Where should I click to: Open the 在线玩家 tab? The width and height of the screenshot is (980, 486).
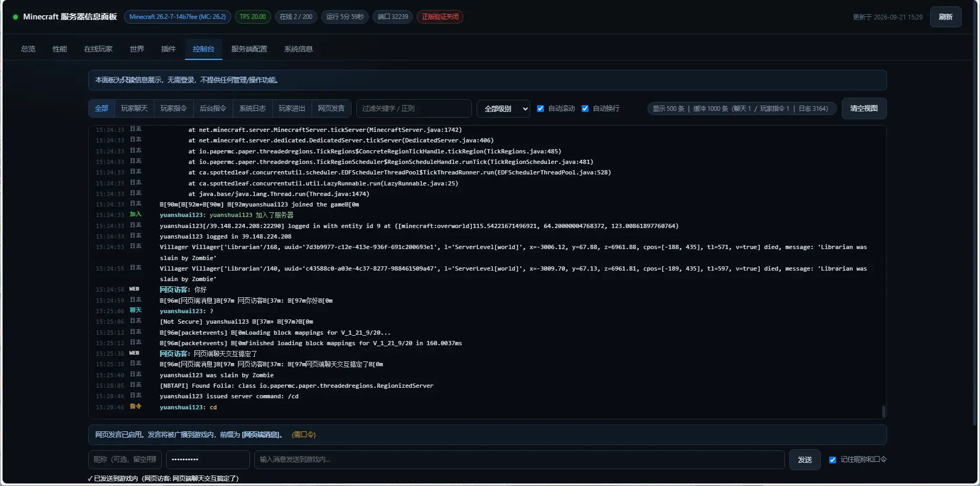point(98,49)
